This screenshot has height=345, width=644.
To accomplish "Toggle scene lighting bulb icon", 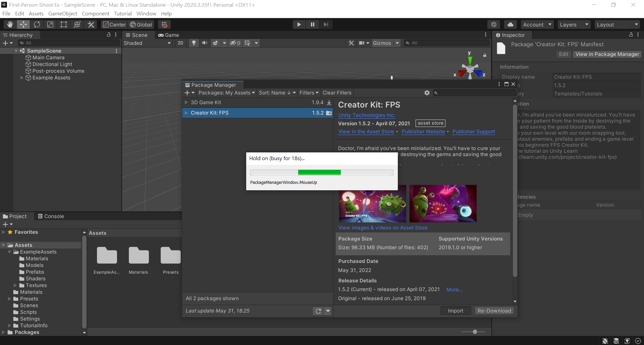I will (194, 43).
